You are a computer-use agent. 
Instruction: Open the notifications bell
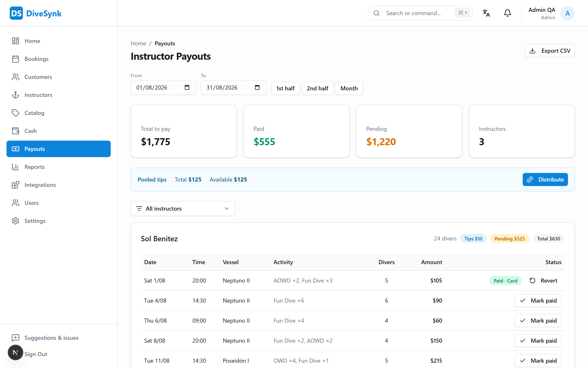pyautogui.click(x=507, y=13)
